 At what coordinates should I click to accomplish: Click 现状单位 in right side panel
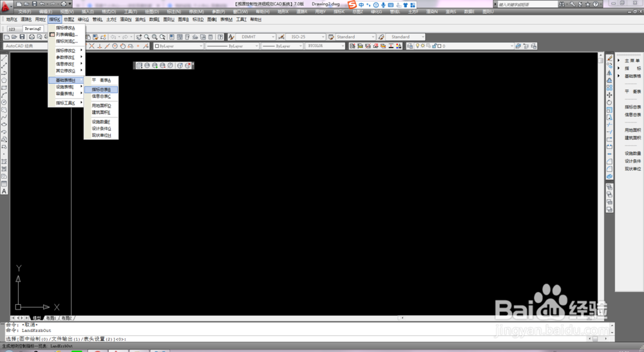coord(632,169)
